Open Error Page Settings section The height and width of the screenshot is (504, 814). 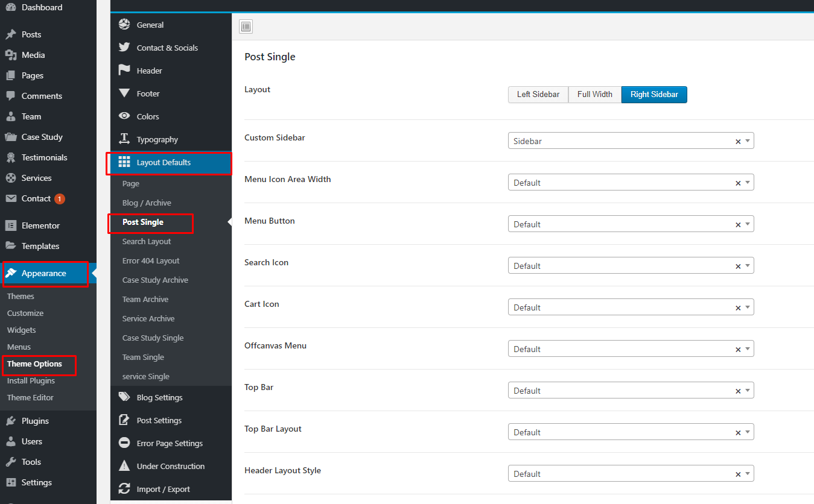point(171,443)
